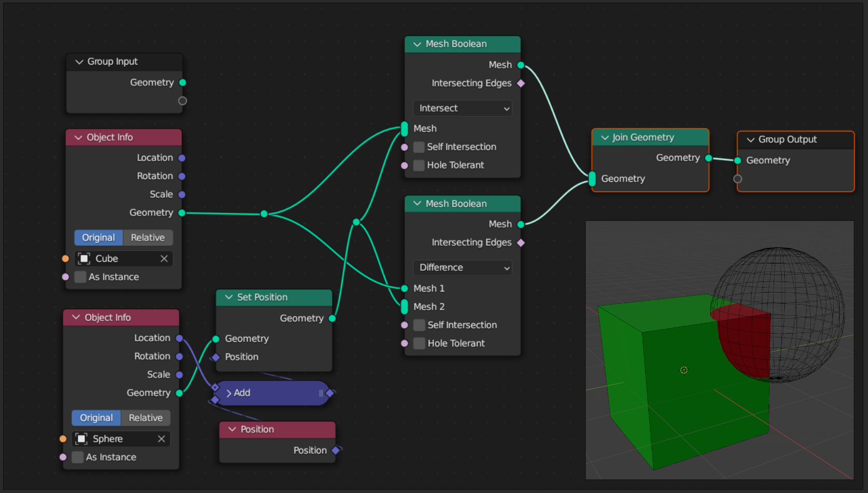868x493 pixels.
Task: Select Original mode on Sphere Object Info
Action: click(x=97, y=418)
